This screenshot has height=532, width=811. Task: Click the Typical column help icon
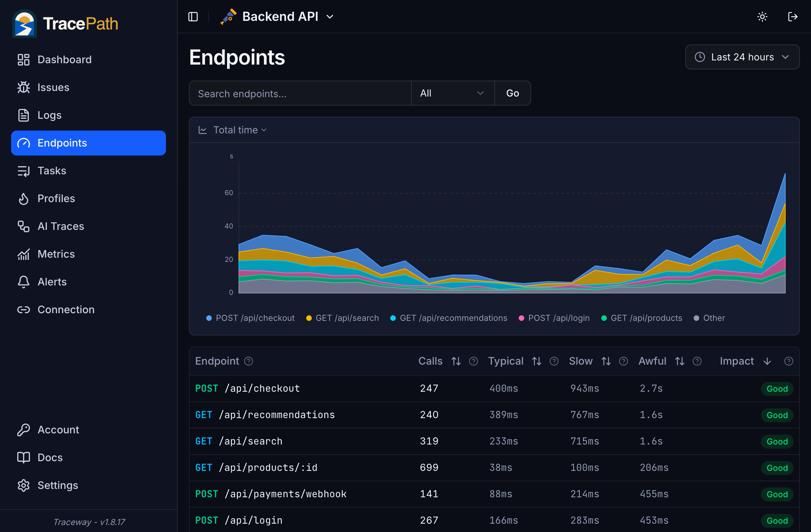pyautogui.click(x=554, y=361)
